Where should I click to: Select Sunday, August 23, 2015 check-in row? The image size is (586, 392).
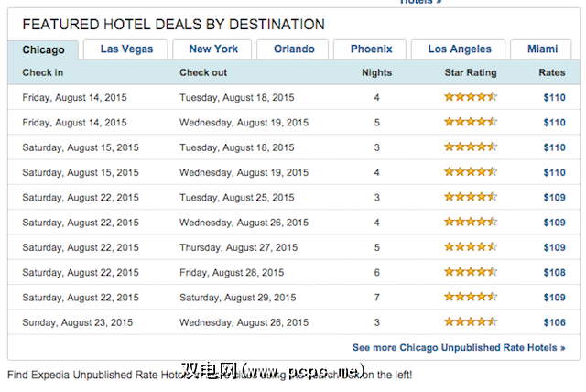(x=77, y=322)
